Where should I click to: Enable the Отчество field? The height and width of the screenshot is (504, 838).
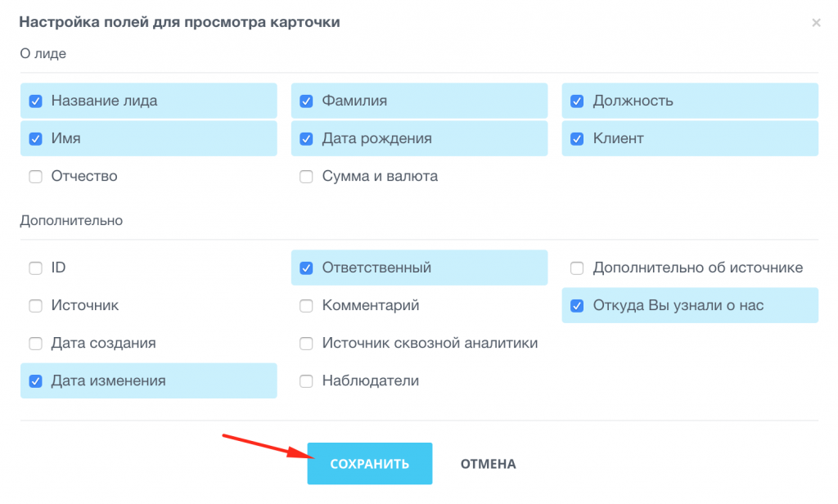[x=35, y=176]
